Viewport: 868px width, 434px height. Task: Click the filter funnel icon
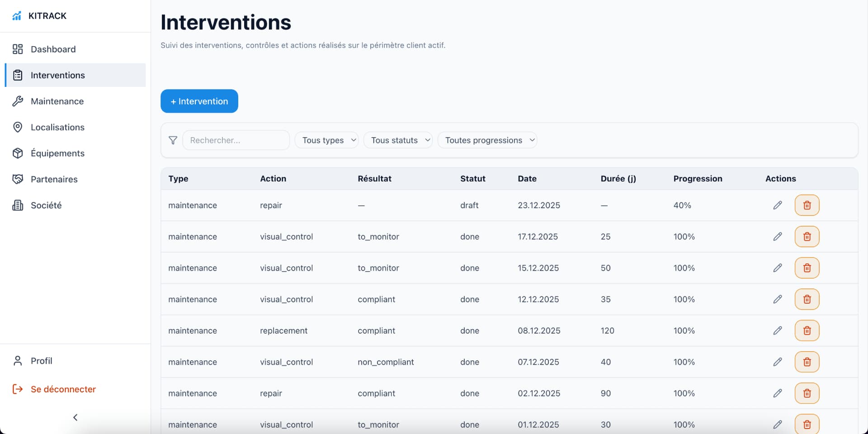tap(173, 140)
